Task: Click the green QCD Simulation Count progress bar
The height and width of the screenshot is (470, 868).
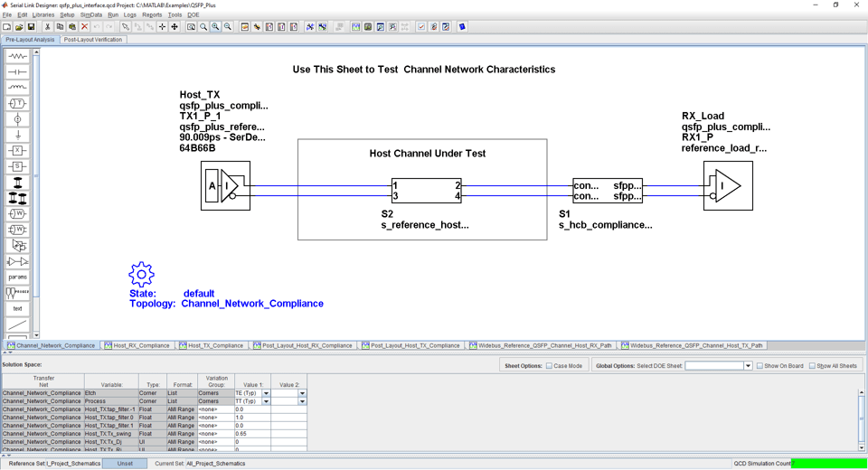Action: click(829, 464)
